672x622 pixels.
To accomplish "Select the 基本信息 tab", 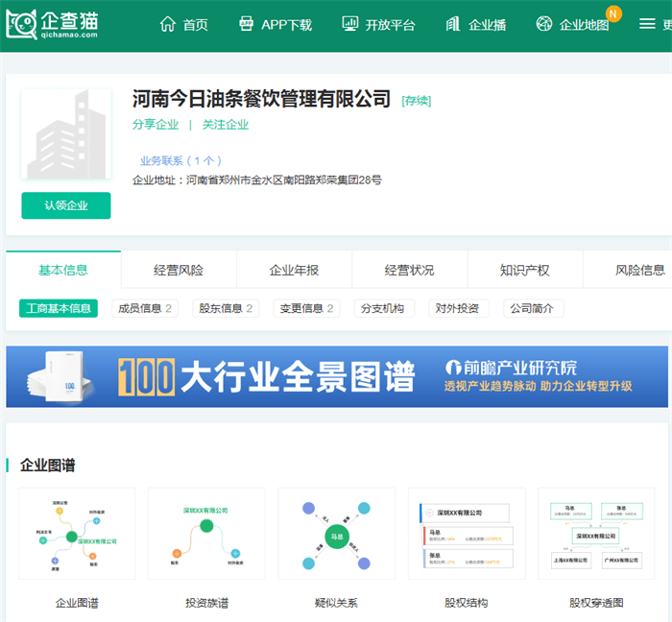I will coord(63,270).
